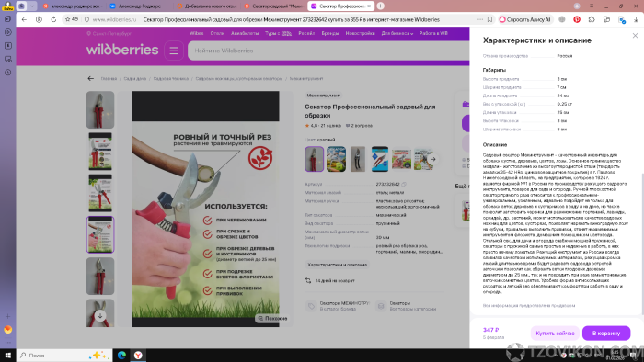The height and width of the screenshot is (362, 644).
Task: Open the Отели menu link
Action: tap(217, 33)
